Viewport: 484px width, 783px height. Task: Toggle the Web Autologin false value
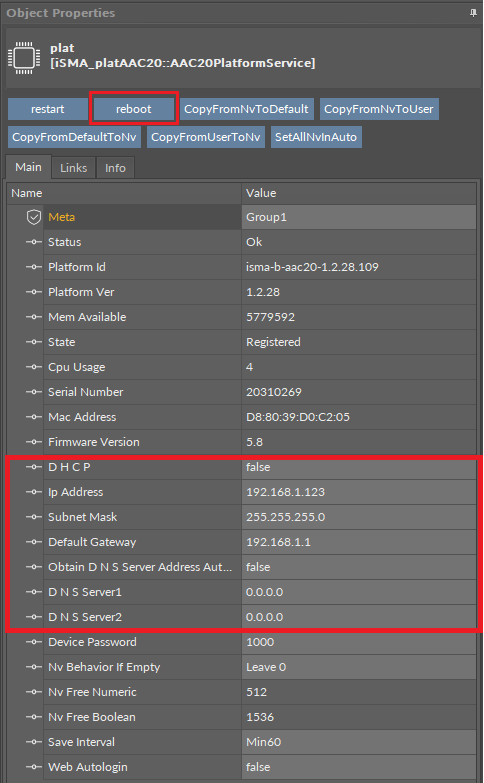(359, 767)
